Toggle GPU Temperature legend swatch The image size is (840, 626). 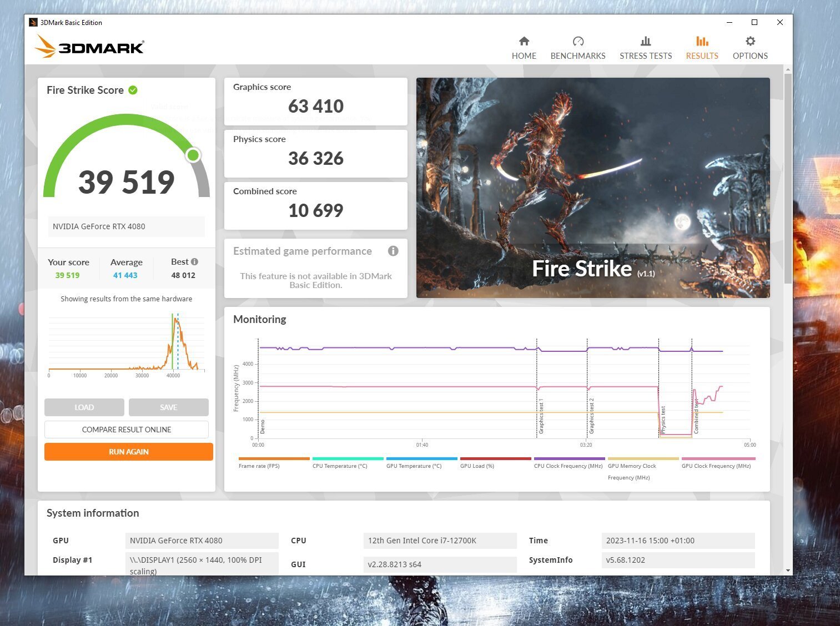point(422,459)
